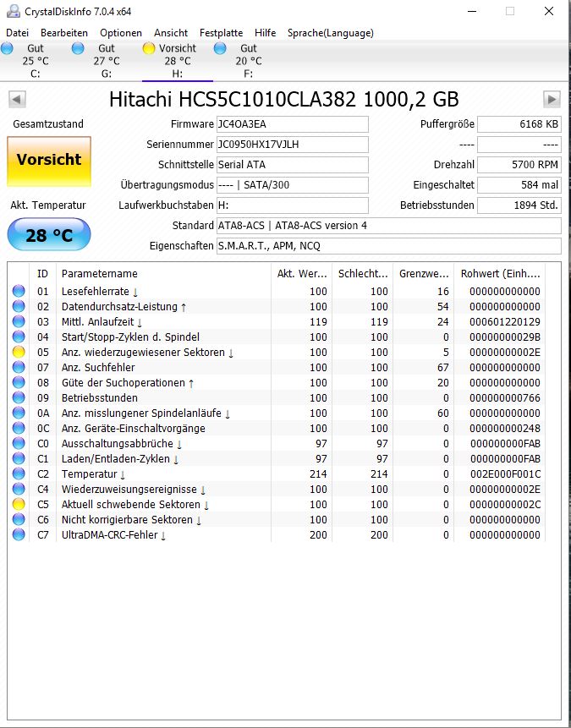Click status orb for C7 UltraDMA-CRC-Fehler
Viewport: 571px width, 728px height.
point(19,535)
